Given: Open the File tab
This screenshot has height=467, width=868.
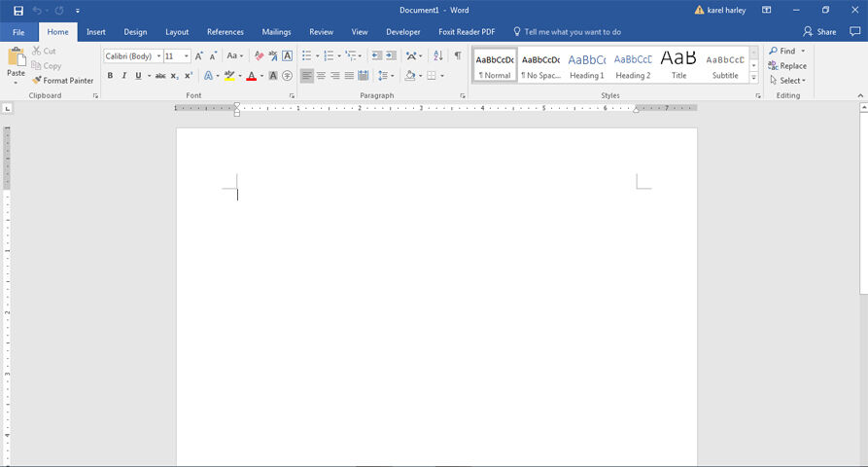Looking at the screenshot, I should pos(18,32).
